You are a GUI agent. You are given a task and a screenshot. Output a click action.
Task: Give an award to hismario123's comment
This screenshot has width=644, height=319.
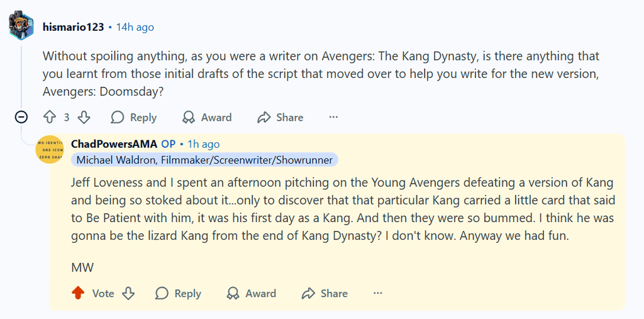tap(206, 117)
